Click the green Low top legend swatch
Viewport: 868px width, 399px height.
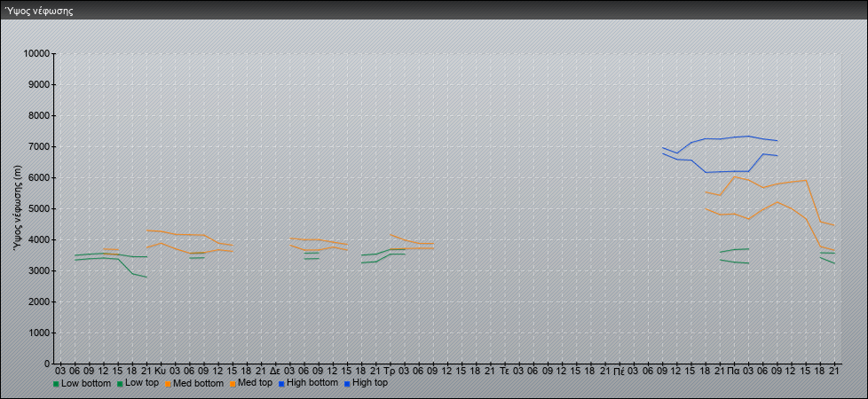(x=120, y=384)
